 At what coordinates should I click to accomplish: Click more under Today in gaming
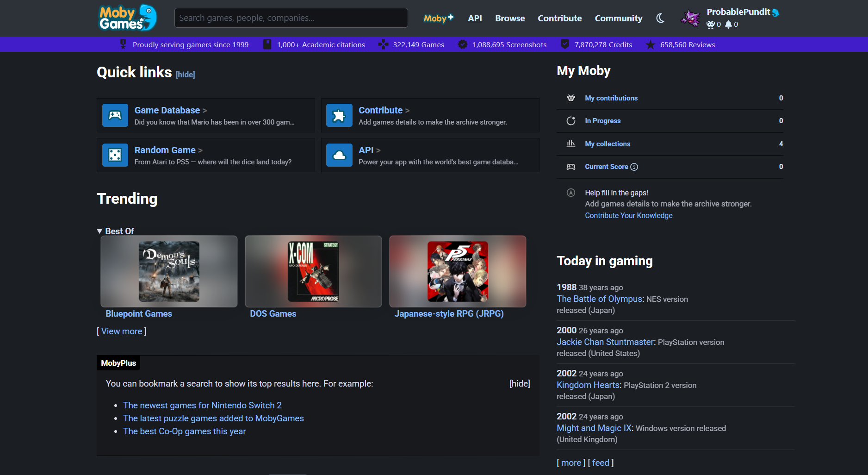(x=571, y=462)
